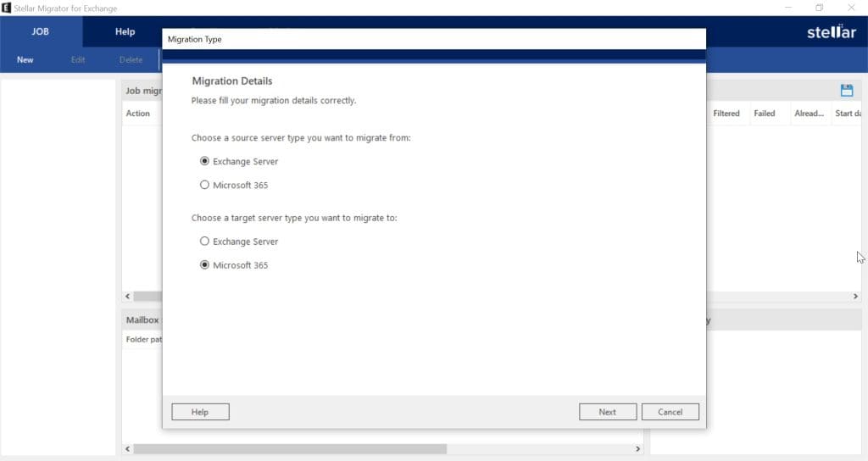Click the Alread... column header
Viewport: 868px width, 461px height.
click(810, 114)
